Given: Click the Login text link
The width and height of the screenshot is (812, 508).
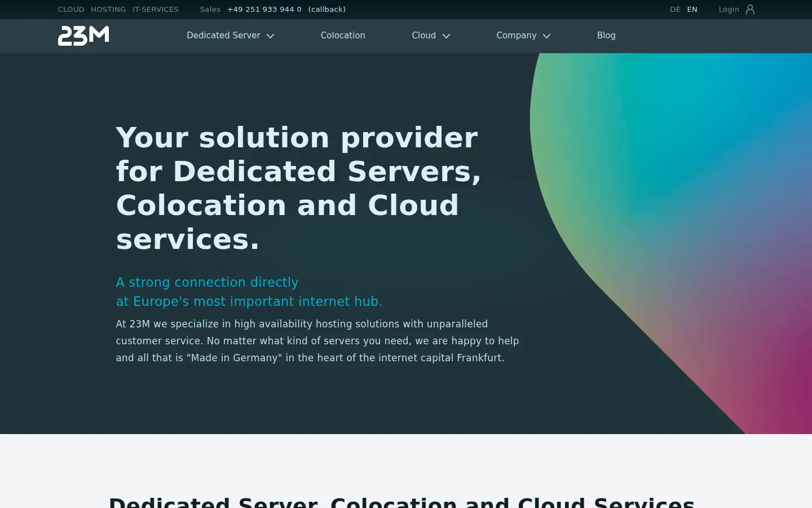Looking at the screenshot, I should coord(729,10).
